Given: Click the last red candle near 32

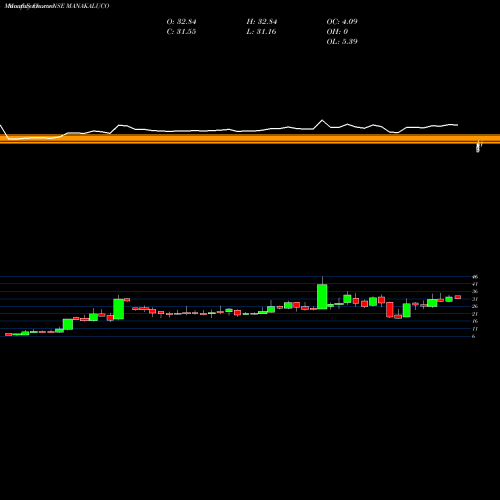Looking at the screenshot, I should [x=458, y=297].
